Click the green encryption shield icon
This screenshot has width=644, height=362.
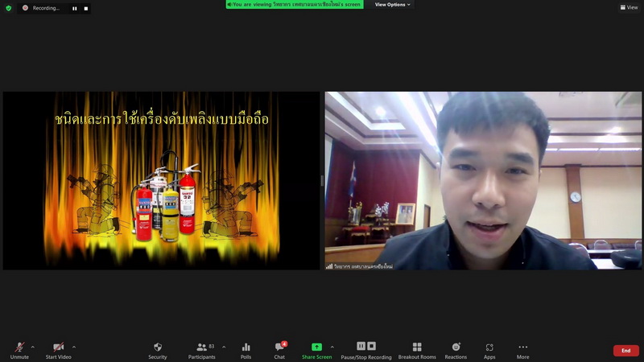(x=9, y=8)
